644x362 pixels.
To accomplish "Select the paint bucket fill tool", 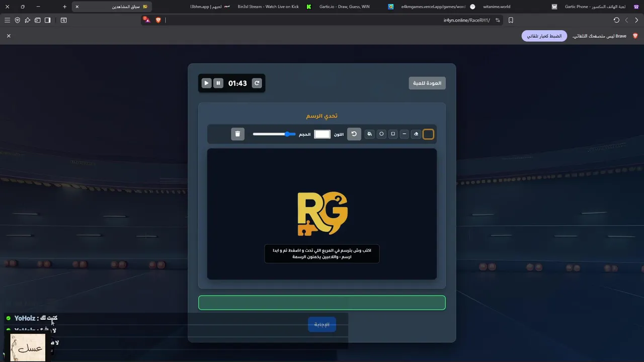I will (370, 134).
